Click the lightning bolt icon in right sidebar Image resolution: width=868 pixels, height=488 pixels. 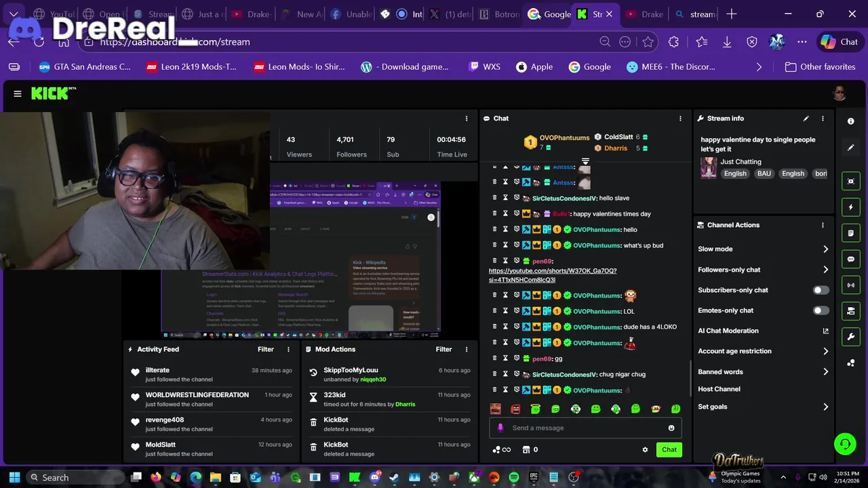coord(851,207)
